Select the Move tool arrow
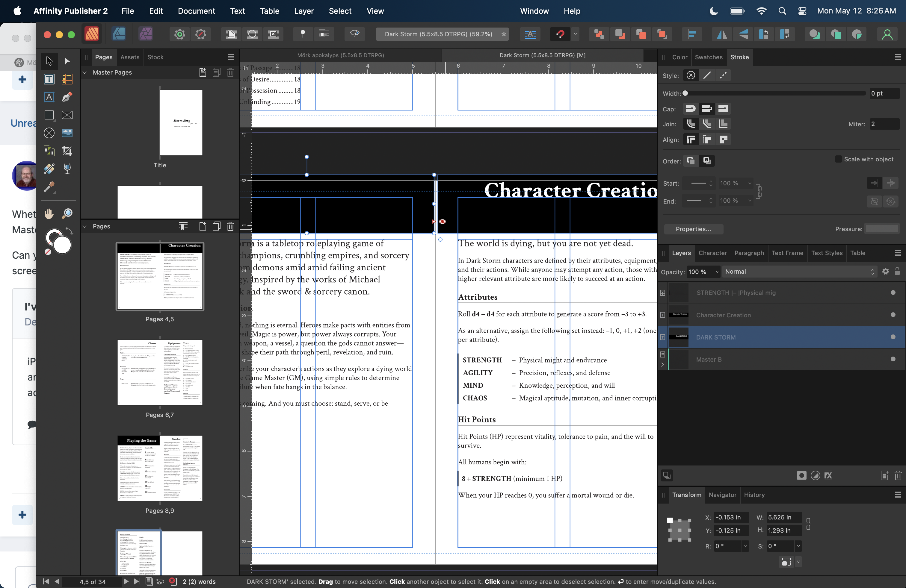 pyautogui.click(x=49, y=61)
